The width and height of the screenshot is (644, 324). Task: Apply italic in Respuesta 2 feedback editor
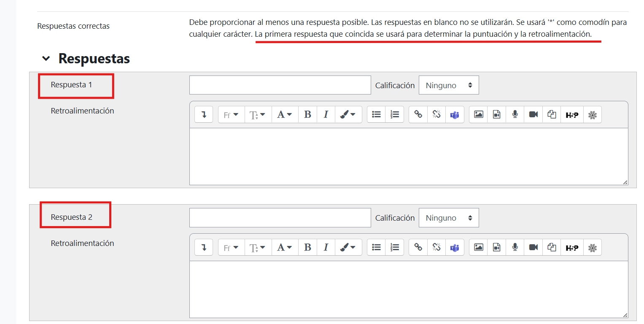[x=326, y=247]
